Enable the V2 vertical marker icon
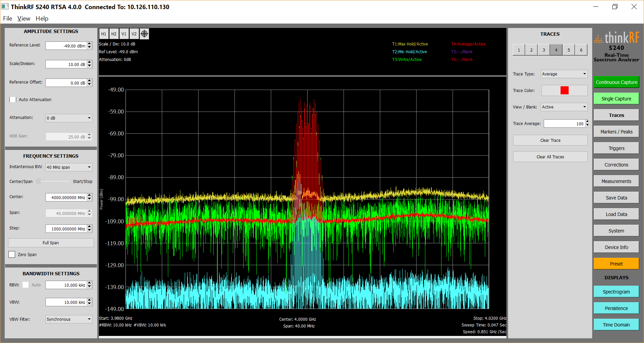 tap(134, 34)
